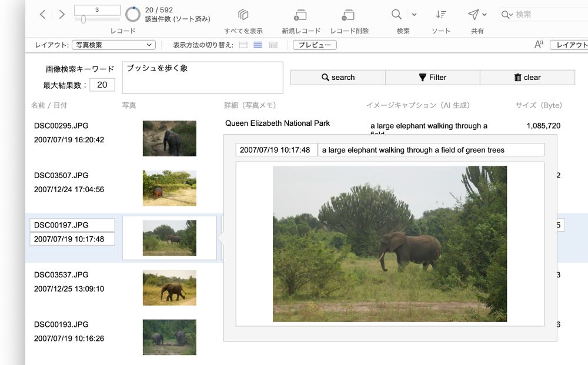Switch to list view display mode
This screenshot has width=588, height=365.
click(x=258, y=45)
